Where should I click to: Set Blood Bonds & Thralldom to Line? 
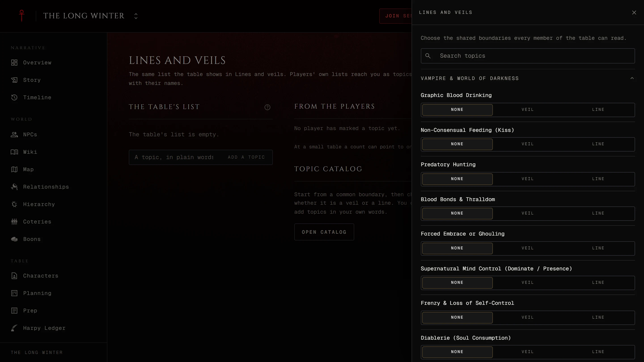(598, 213)
